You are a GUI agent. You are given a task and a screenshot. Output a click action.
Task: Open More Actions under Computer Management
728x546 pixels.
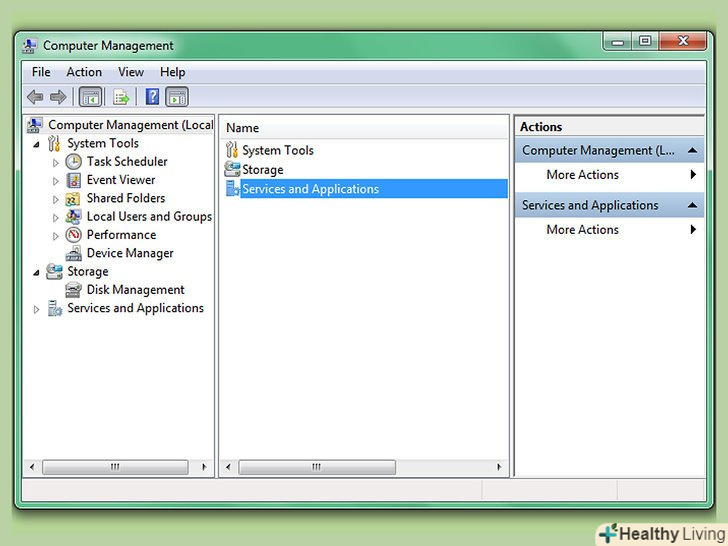(x=610, y=175)
